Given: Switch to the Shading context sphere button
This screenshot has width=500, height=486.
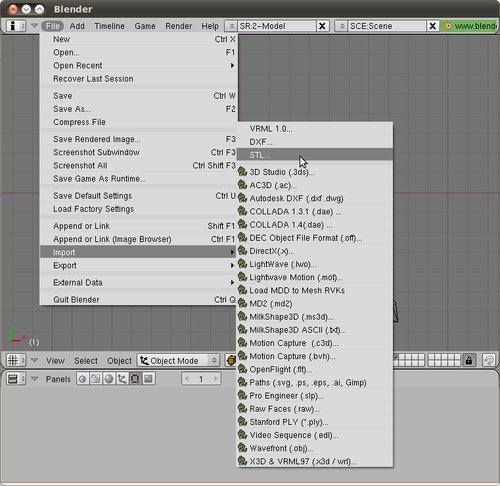Looking at the screenshot, I should [x=109, y=379].
